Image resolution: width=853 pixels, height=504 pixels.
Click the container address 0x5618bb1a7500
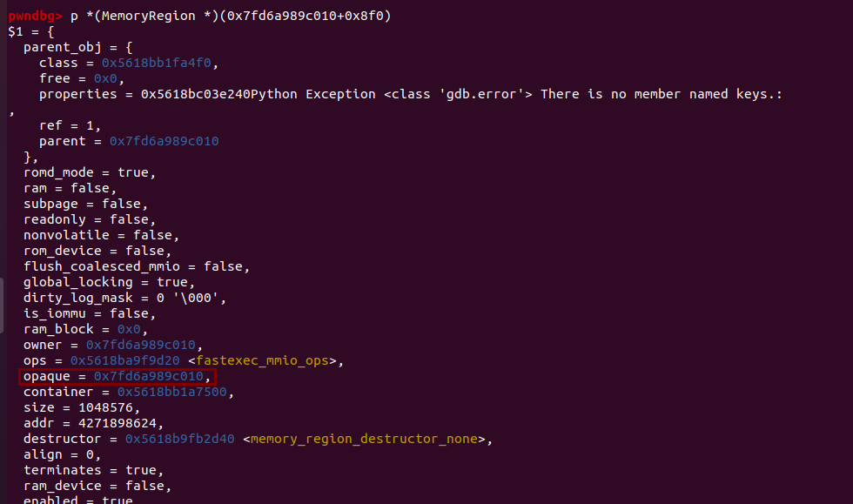pyautogui.click(x=172, y=392)
